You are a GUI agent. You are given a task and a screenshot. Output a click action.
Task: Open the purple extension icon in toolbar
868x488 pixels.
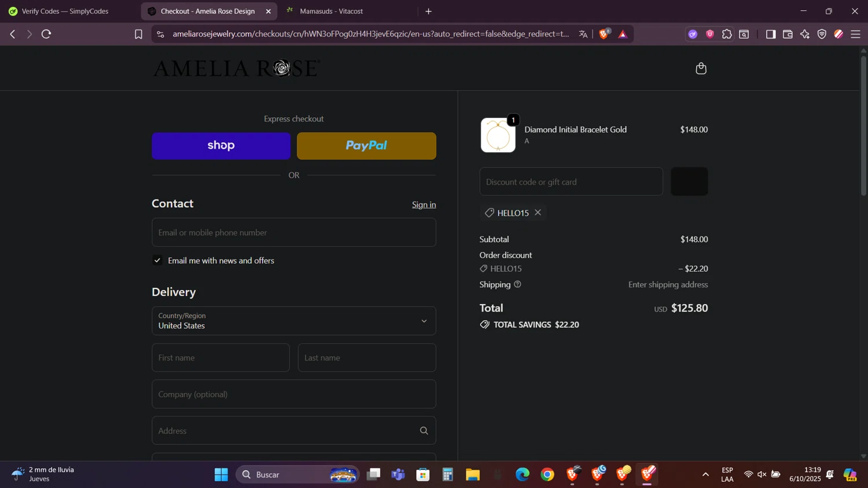tap(693, 34)
